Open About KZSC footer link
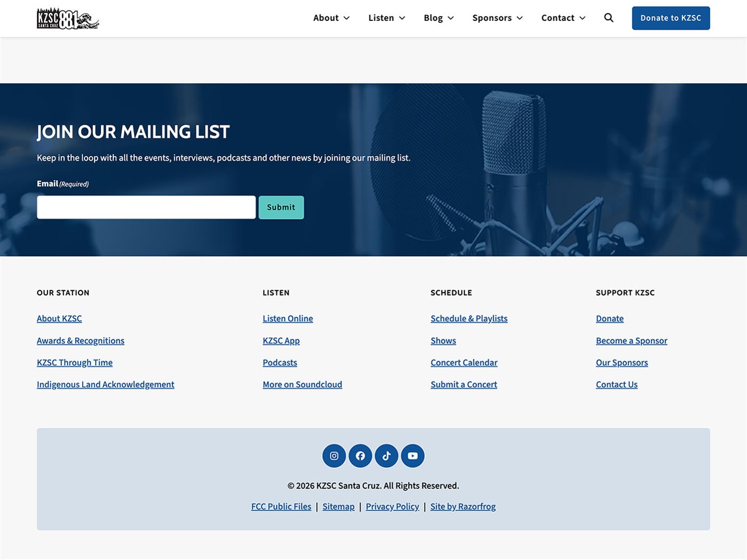The image size is (747, 560). click(59, 318)
